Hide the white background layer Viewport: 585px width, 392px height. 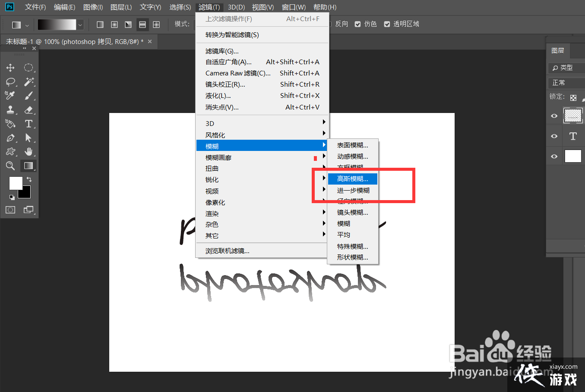tap(554, 156)
